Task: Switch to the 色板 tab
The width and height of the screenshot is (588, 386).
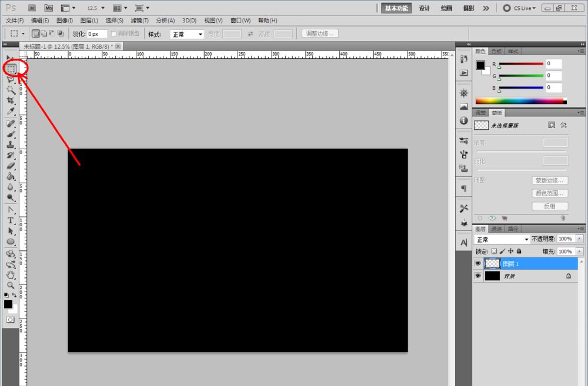Action: [x=496, y=51]
